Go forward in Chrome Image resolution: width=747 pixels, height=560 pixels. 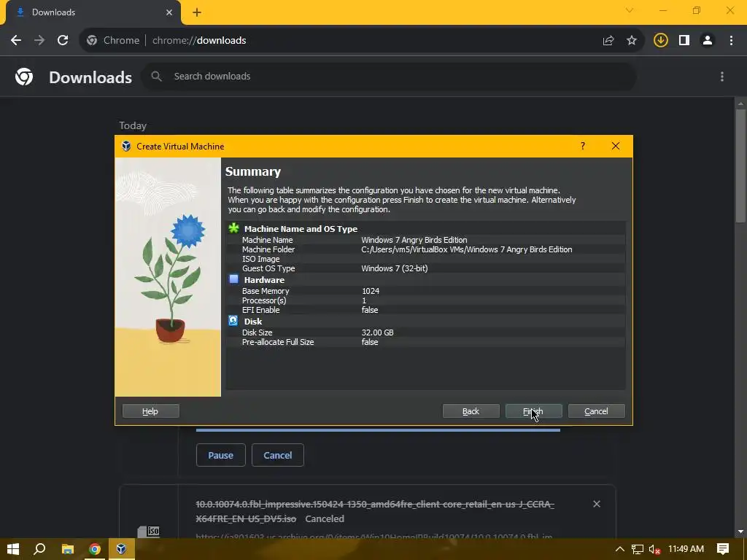tap(39, 41)
